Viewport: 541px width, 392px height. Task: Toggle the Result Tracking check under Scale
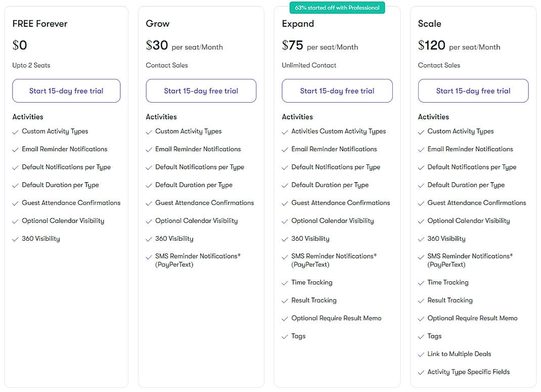(x=421, y=300)
